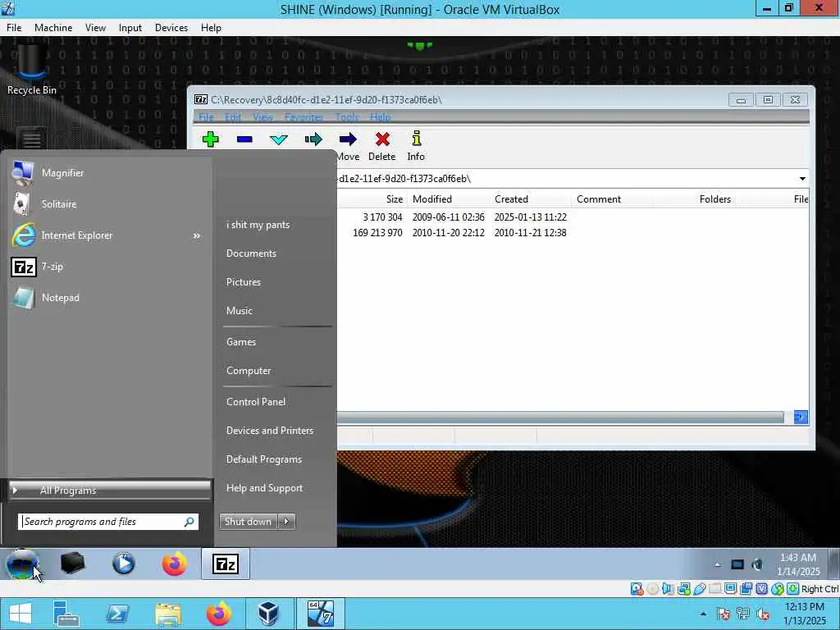840x630 pixels.
Task: Open VirtualBox Input menu
Action: point(130,28)
